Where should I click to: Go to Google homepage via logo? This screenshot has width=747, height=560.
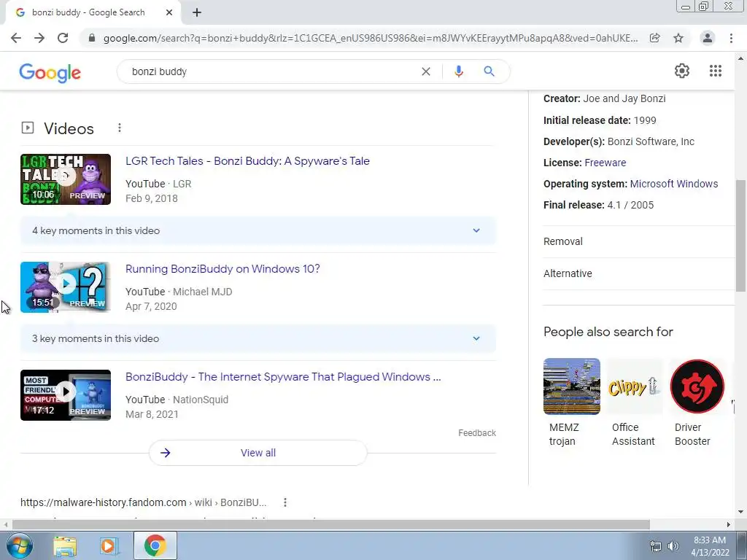(50, 73)
